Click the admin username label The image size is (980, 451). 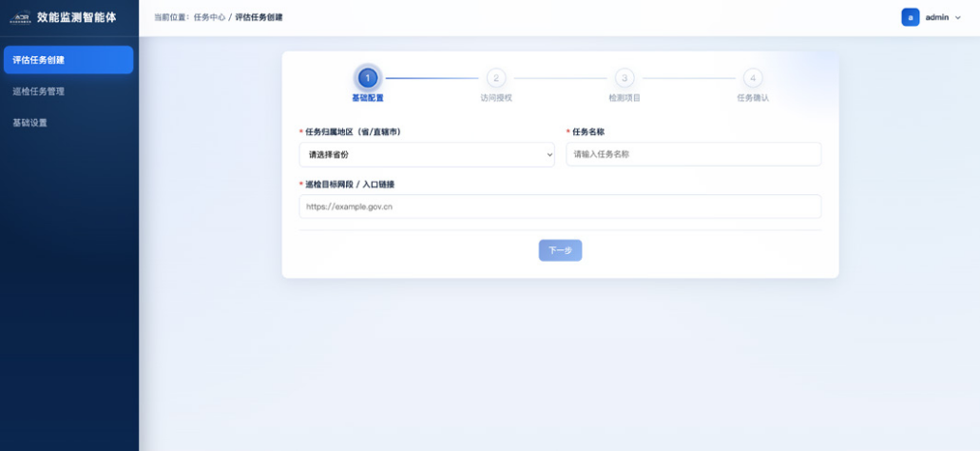click(937, 17)
